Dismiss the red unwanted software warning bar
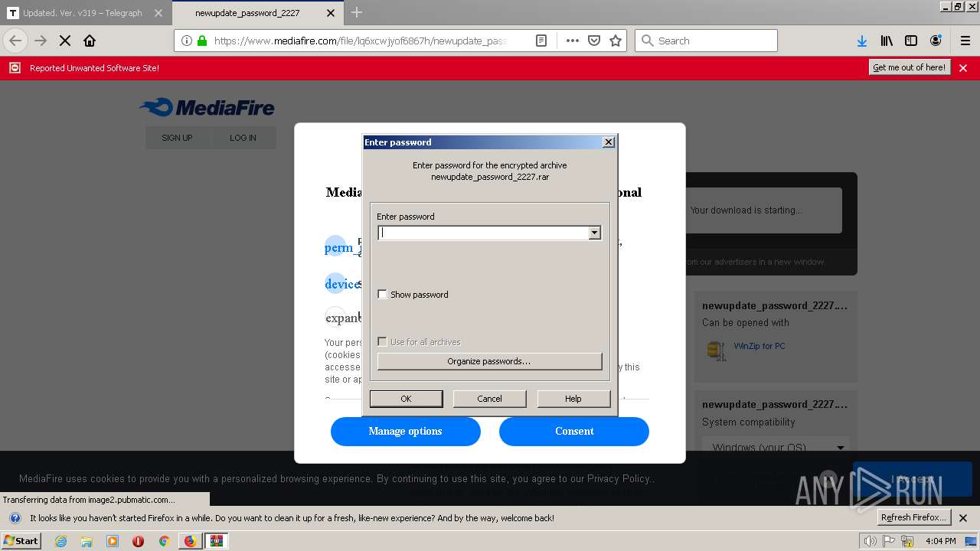This screenshot has height=551, width=980. [x=963, y=68]
